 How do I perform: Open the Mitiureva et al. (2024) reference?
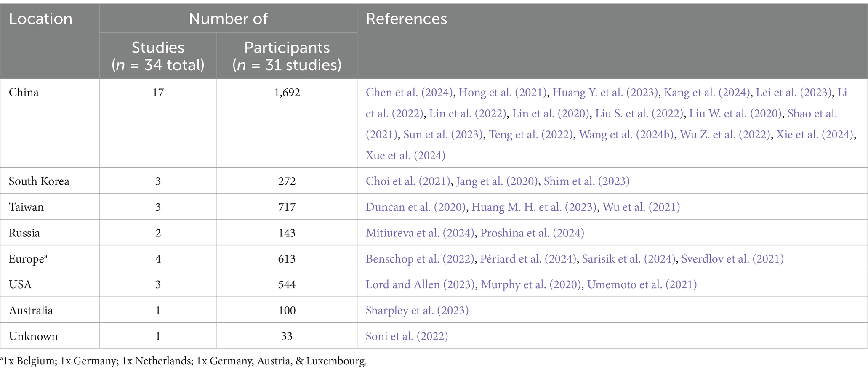click(420, 233)
